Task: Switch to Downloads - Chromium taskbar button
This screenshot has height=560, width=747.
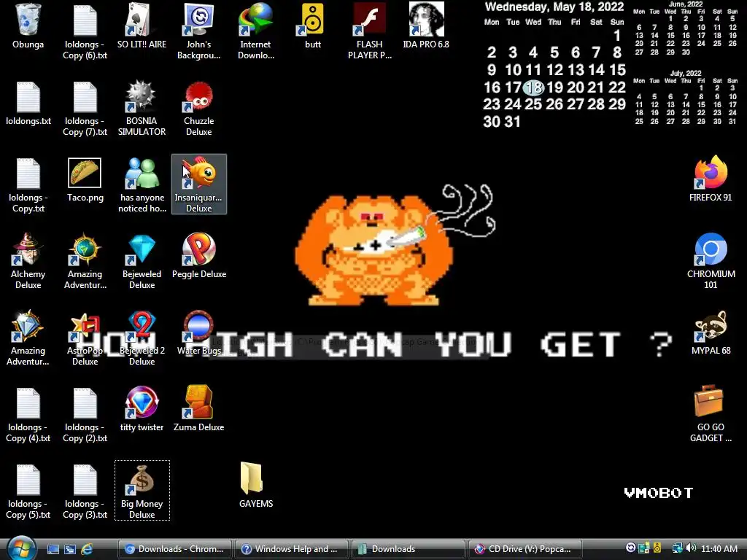Action: [174, 549]
